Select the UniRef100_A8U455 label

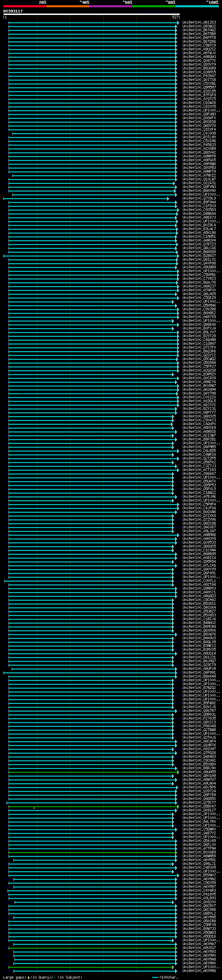click(199, 772)
